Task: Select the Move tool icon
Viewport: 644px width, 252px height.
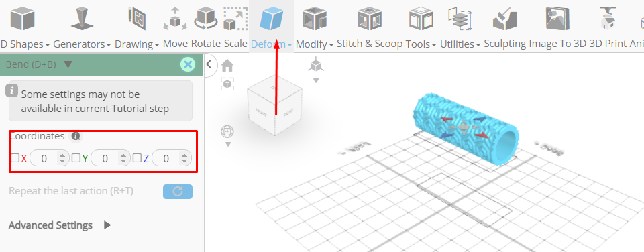Action: [x=175, y=19]
